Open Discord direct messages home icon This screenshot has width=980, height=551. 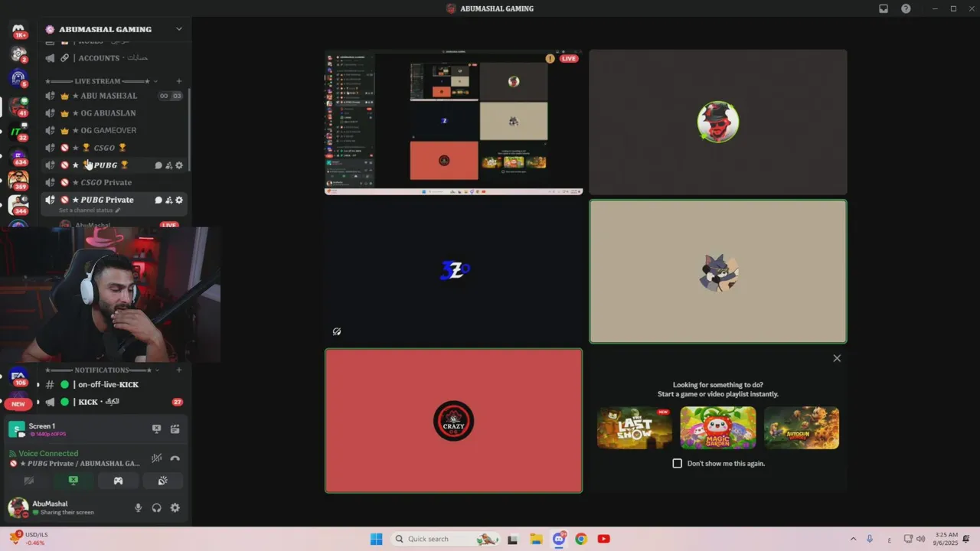click(18, 29)
